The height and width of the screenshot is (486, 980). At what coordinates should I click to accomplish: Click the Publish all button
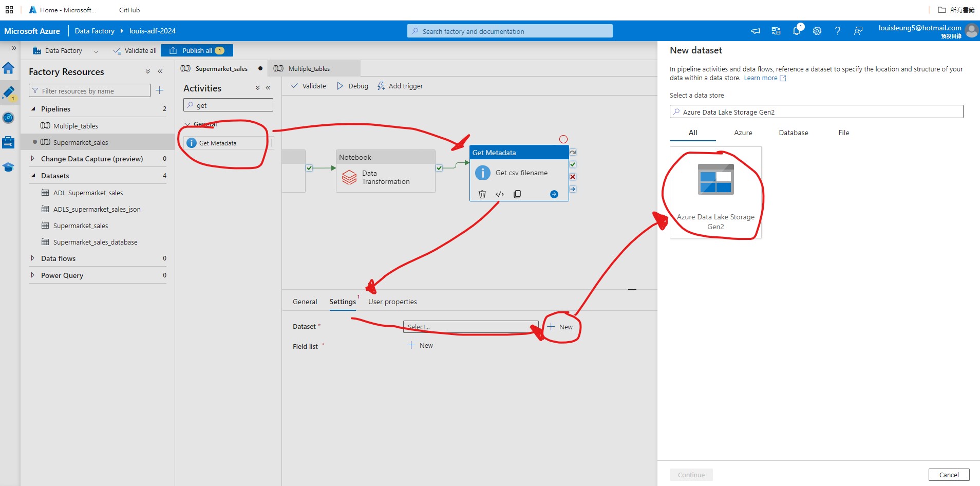pyautogui.click(x=197, y=50)
